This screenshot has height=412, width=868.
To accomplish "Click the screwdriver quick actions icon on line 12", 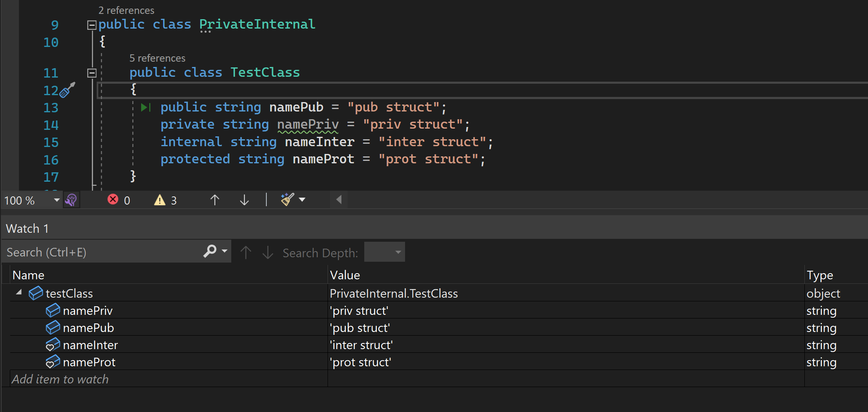I will coord(67,90).
